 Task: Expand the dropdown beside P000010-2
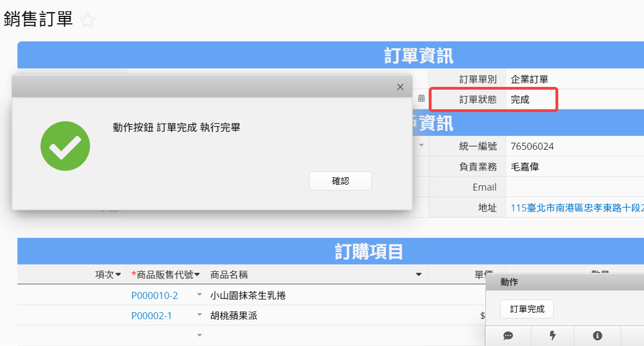tap(199, 296)
